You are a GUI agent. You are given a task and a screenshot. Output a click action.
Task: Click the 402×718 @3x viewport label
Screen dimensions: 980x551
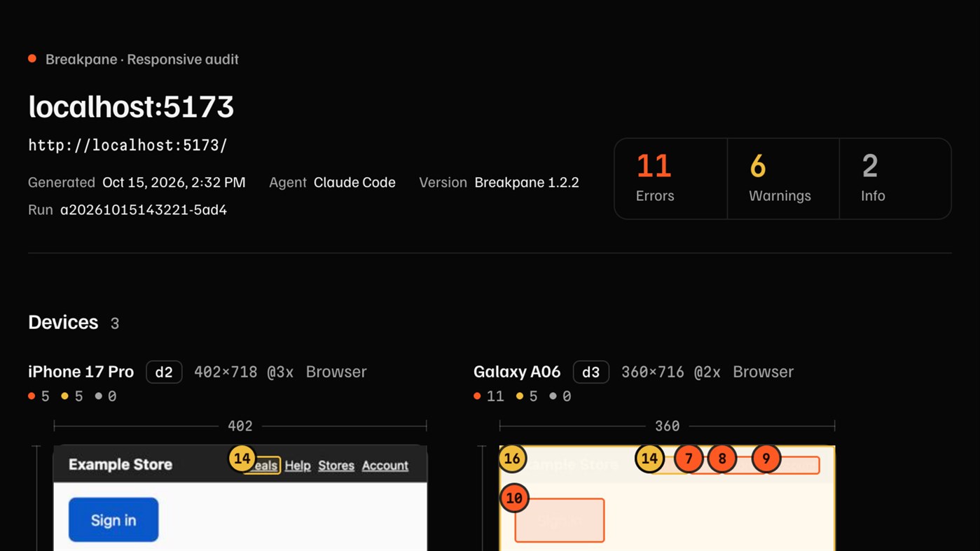pos(244,372)
